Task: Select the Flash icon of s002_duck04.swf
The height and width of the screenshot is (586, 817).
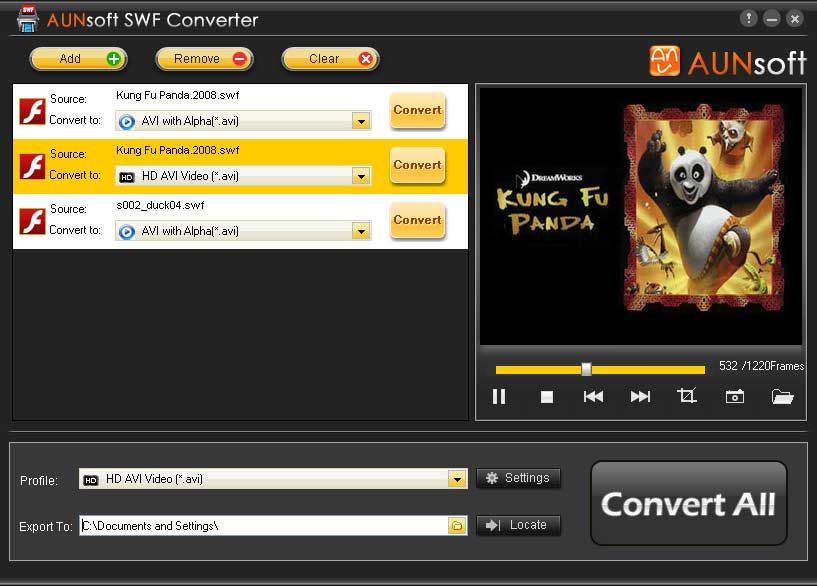Action: pos(32,221)
